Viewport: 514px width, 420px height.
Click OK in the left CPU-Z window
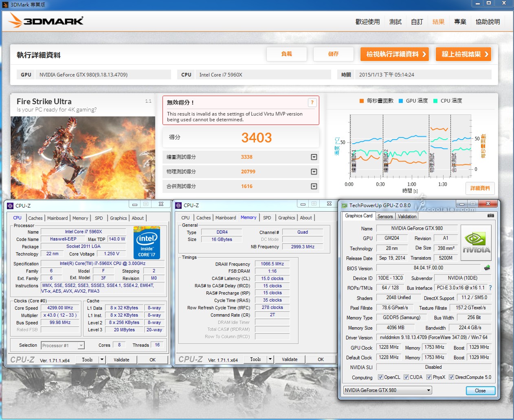click(x=153, y=360)
